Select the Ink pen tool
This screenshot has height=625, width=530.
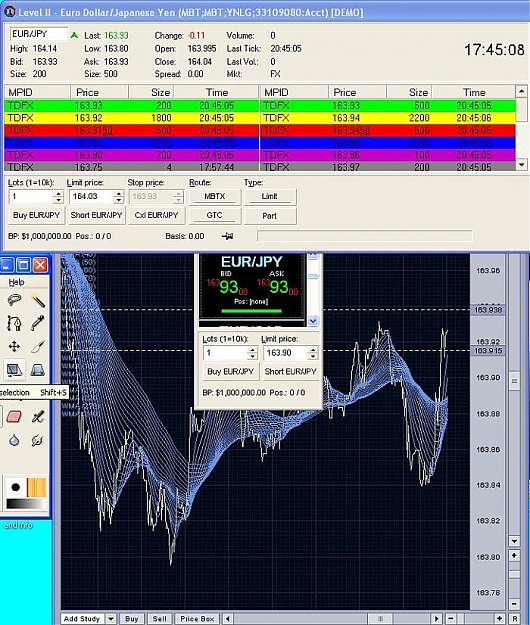pos(38,417)
